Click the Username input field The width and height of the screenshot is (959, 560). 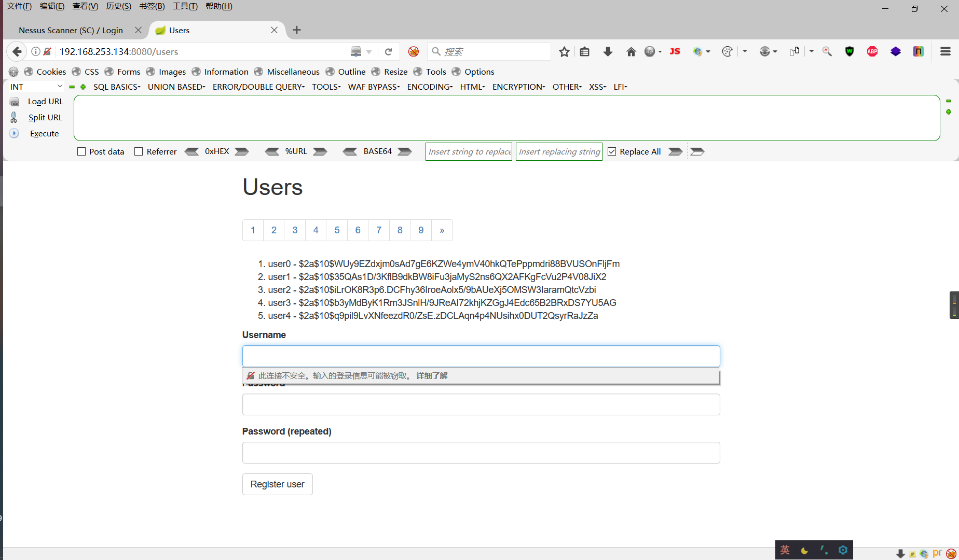pos(481,356)
